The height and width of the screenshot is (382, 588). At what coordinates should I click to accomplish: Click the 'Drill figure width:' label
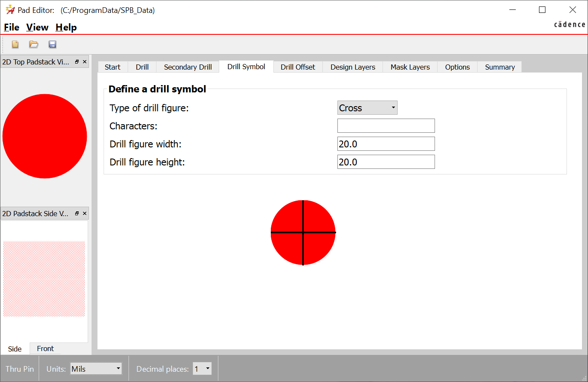[145, 144]
